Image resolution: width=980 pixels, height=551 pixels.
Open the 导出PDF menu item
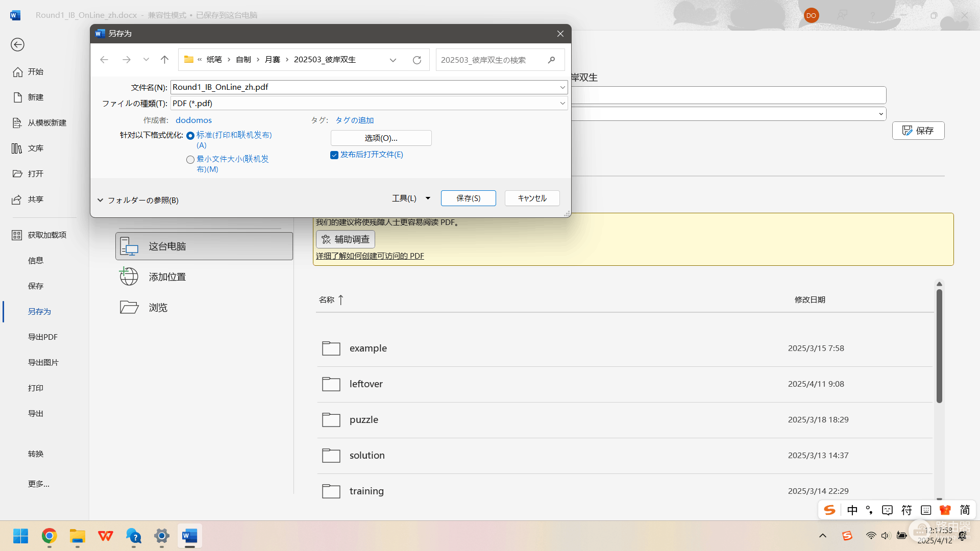click(43, 337)
